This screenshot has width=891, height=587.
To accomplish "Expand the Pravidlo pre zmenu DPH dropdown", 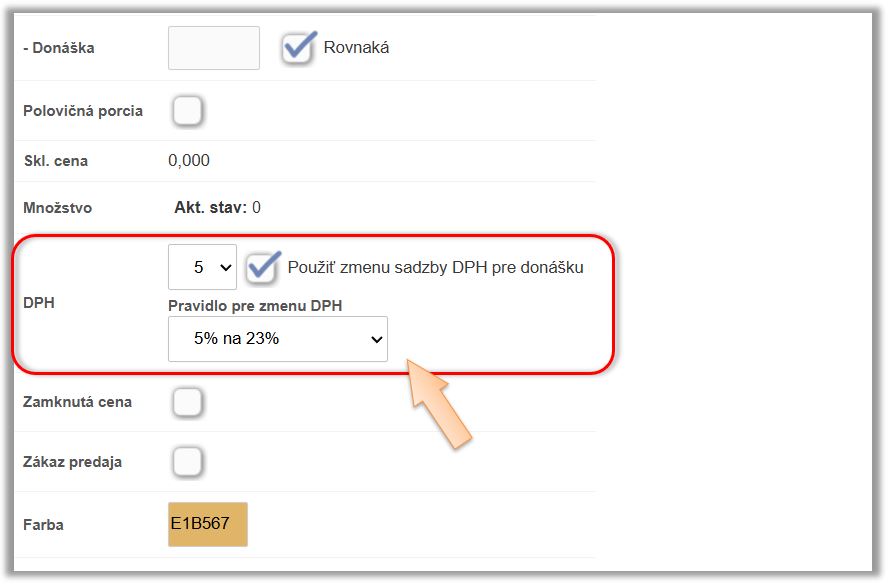I will (x=277, y=339).
